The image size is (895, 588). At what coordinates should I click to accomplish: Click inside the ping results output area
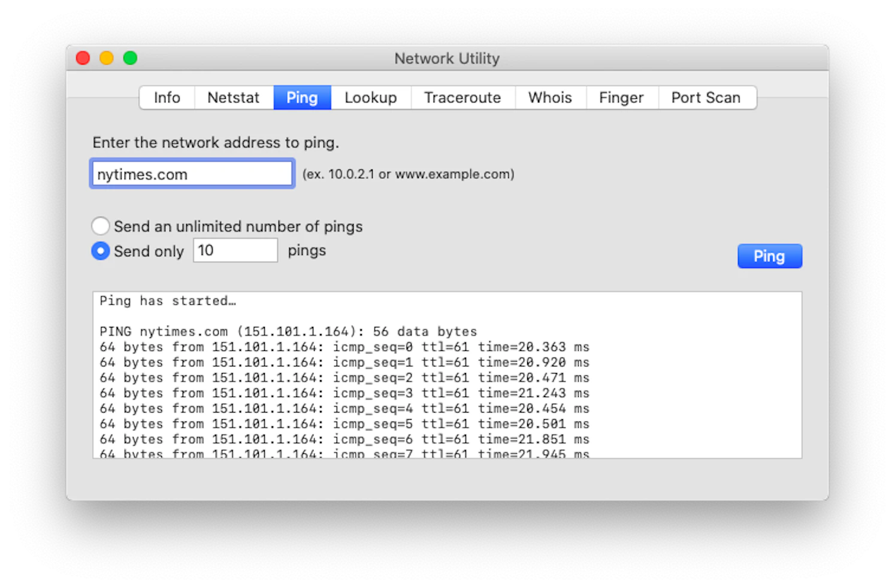[x=447, y=374]
